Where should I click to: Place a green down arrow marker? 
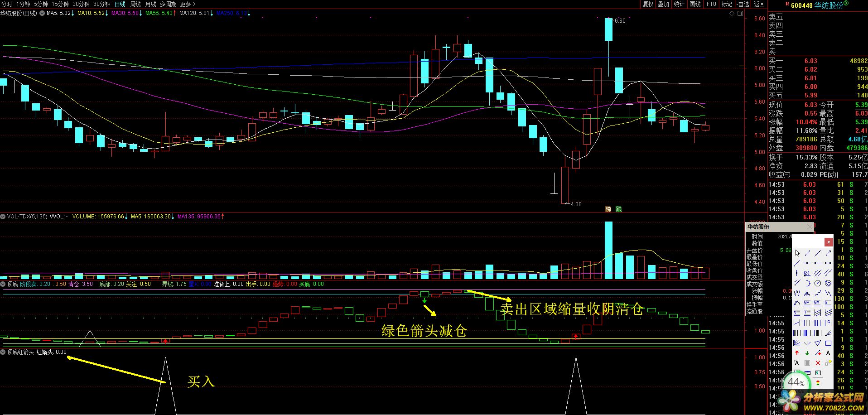pyautogui.click(x=807, y=353)
